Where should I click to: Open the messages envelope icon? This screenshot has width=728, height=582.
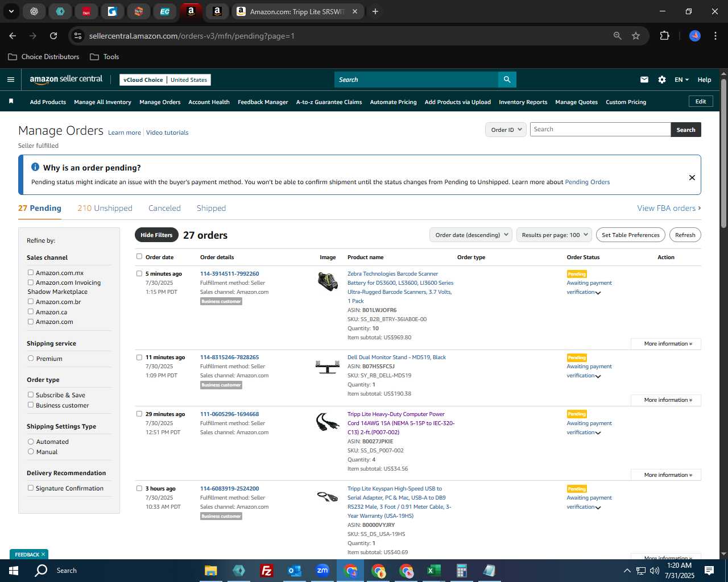[644, 80]
